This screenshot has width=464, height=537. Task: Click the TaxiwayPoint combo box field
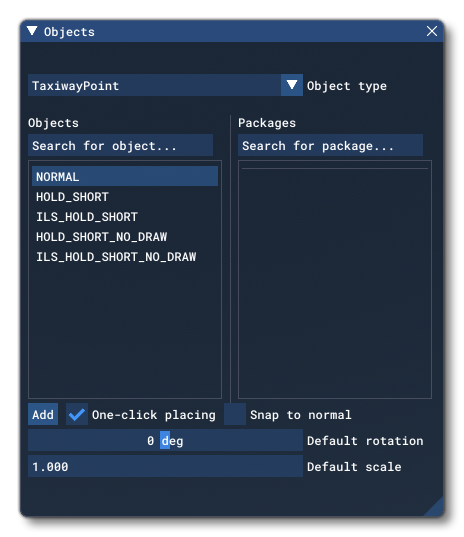click(x=154, y=85)
